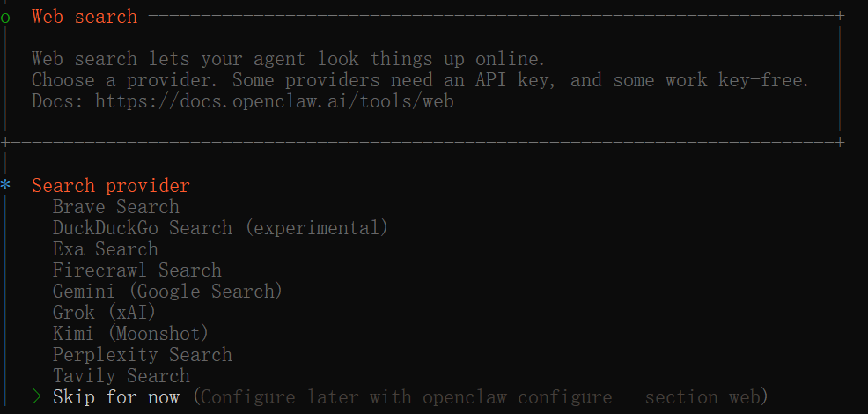Image resolution: width=868 pixels, height=414 pixels.
Task: Select Firecrawl Search option
Action: pos(136,270)
